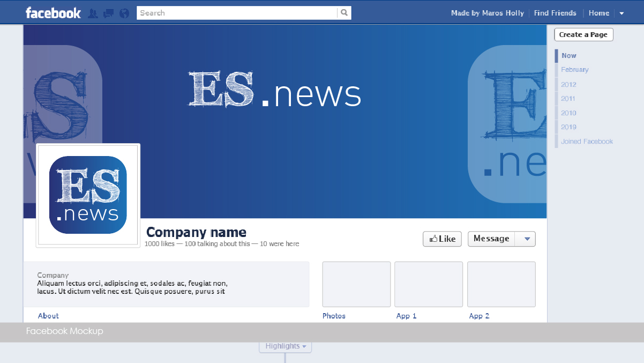644x363 pixels.
Task: Expand the dropdown arrow beside Message
Action: 526,239
